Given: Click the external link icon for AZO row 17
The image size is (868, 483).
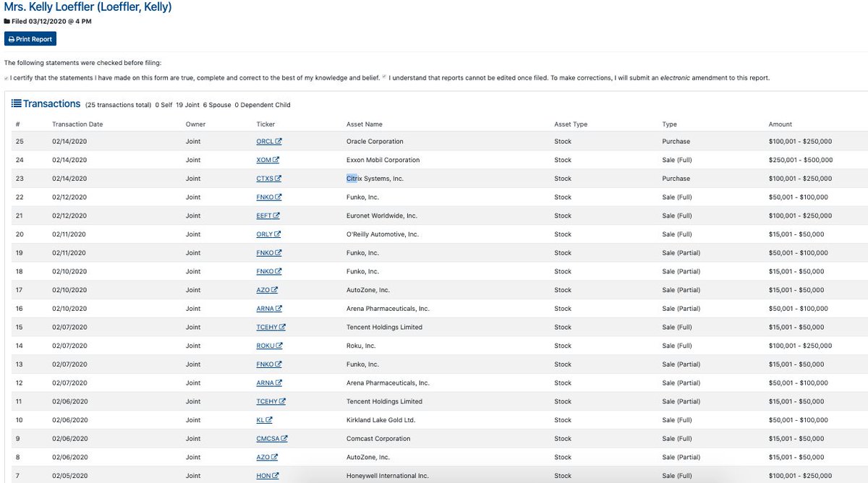Looking at the screenshot, I should (275, 290).
